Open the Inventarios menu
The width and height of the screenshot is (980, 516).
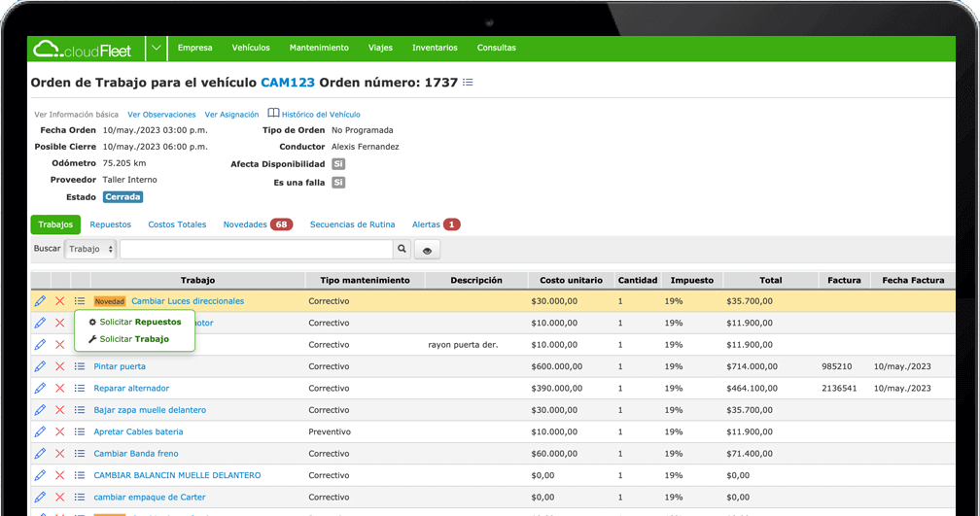click(435, 48)
